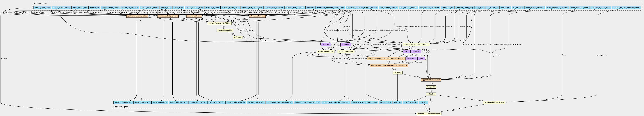Click the mutect_unfiltered_vcf output

pos(123,102)
